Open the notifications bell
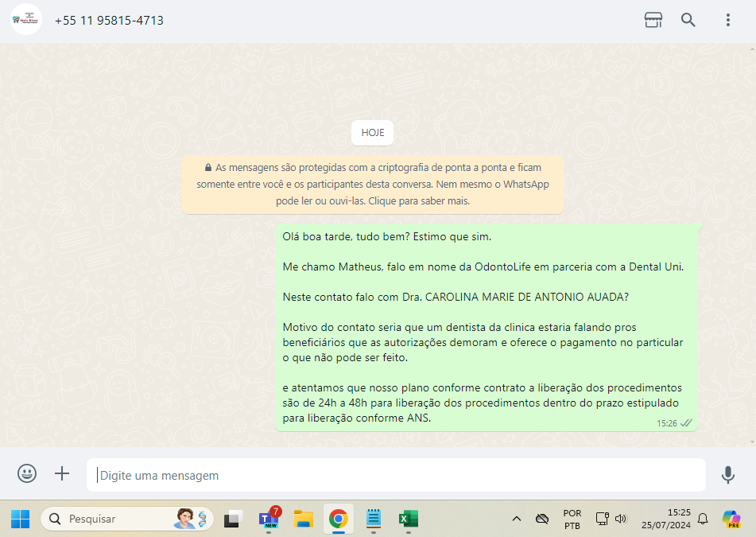Viewport: 756px width, 537px height. point(703,519)
